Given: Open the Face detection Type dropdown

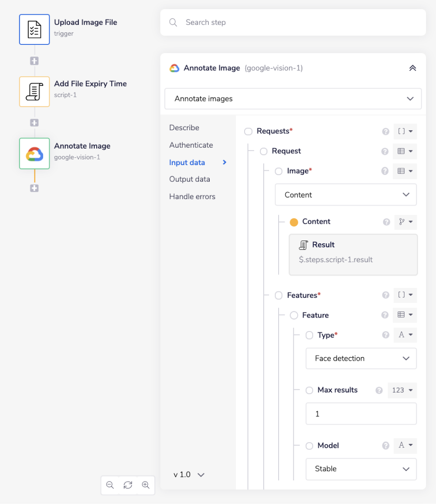Looking at the screenshot, I should (x=361, y=358).
